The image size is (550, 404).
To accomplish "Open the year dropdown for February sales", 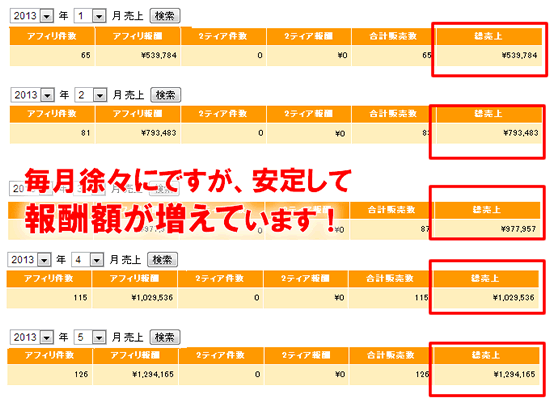I will 33,95.
